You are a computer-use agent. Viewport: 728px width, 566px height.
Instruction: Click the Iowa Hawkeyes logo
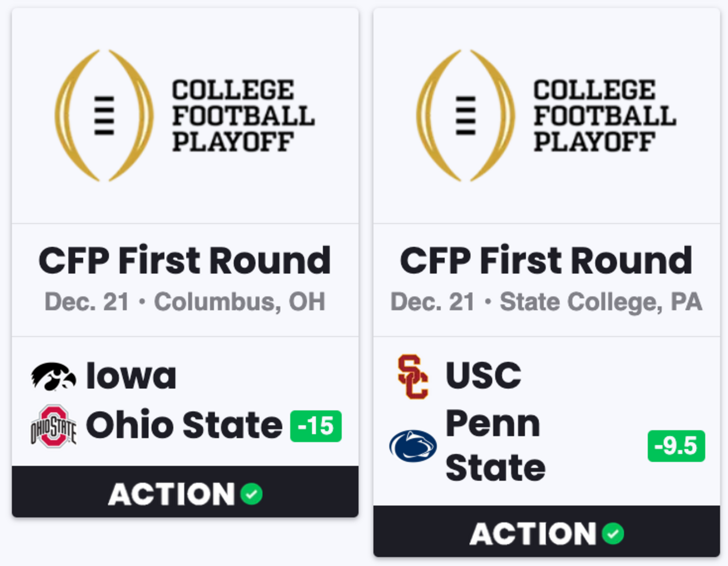click(x=54, y=376)
